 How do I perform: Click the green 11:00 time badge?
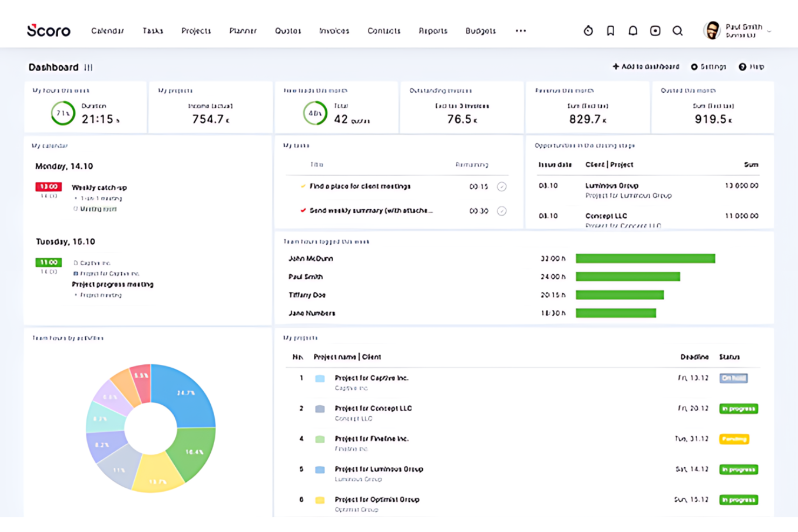pos(49,262)
